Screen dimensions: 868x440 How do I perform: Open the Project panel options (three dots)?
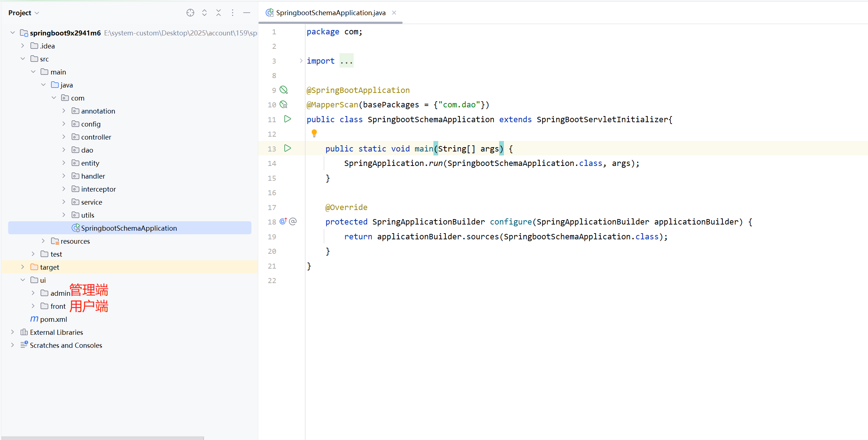(x=233, y=13)
